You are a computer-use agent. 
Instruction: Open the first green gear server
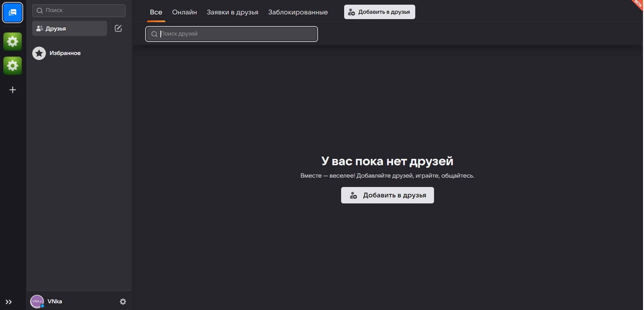click(12, 42)
